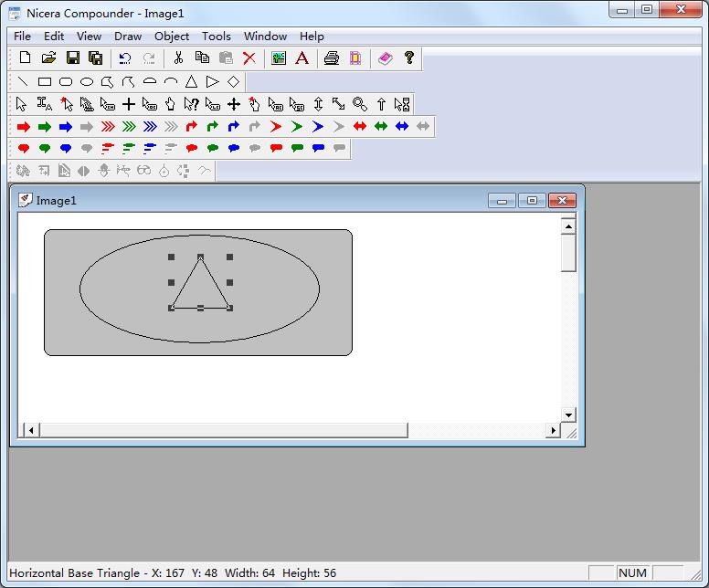
Task: Pick the magnifier zoom cursor image
Action: pos(360,104)
